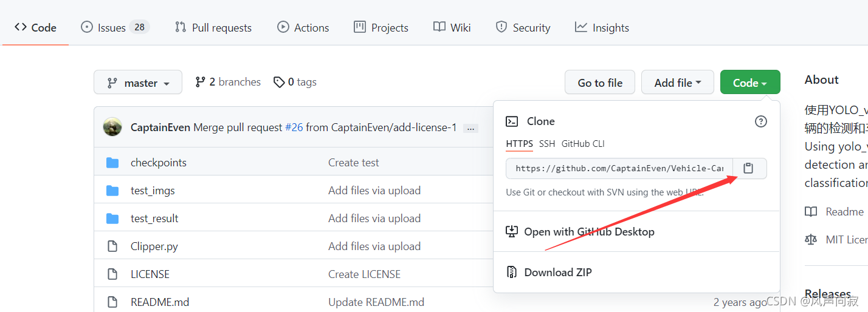The height and width of the screenshot is (312, 868).
Task: Open the Clipper.py file
Action: [154, 246]
